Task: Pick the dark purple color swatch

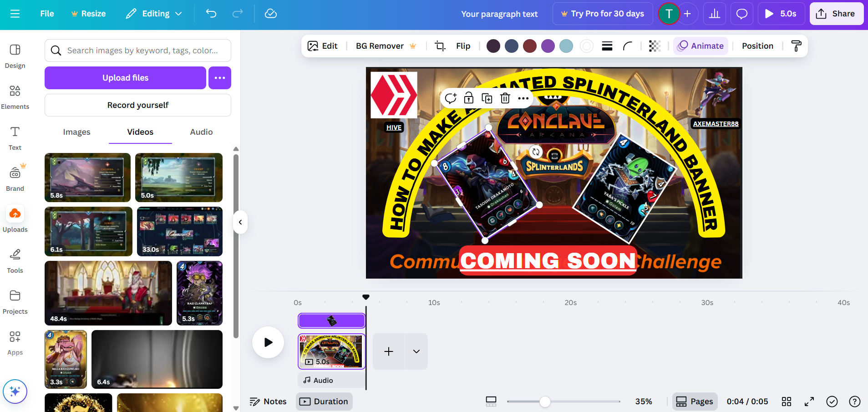Action: [x=493, y=46]
